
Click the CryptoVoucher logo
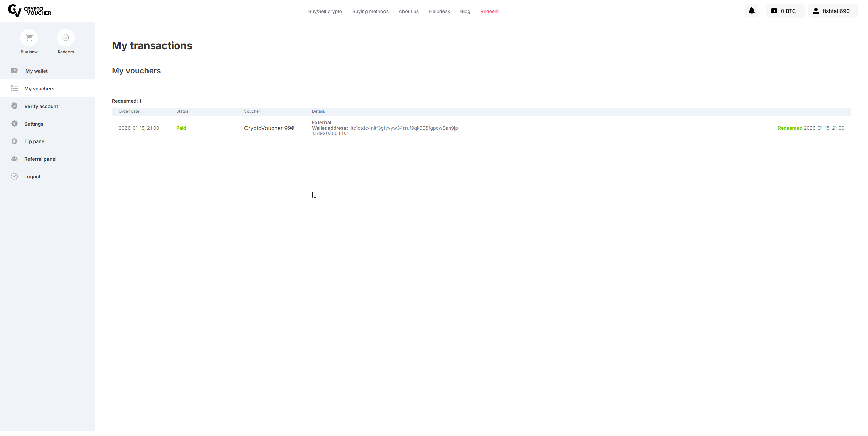29,11
